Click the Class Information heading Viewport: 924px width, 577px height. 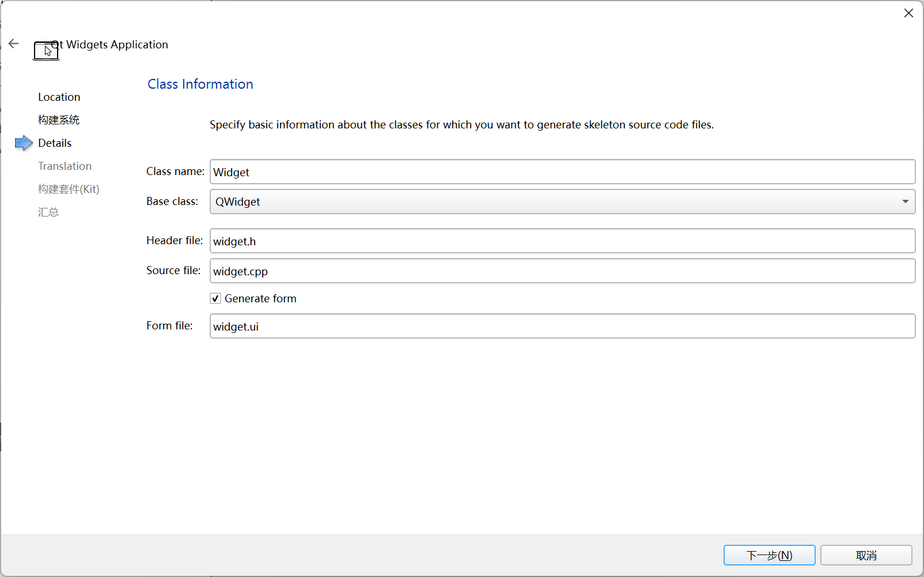coord(200,84)
